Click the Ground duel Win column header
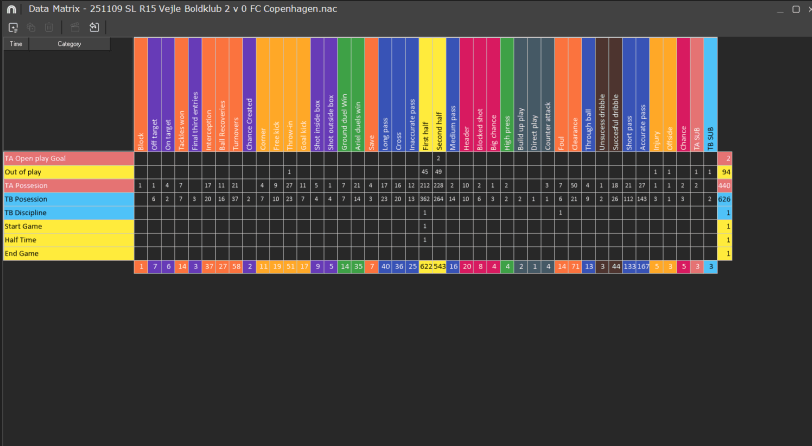 [344, 94]
